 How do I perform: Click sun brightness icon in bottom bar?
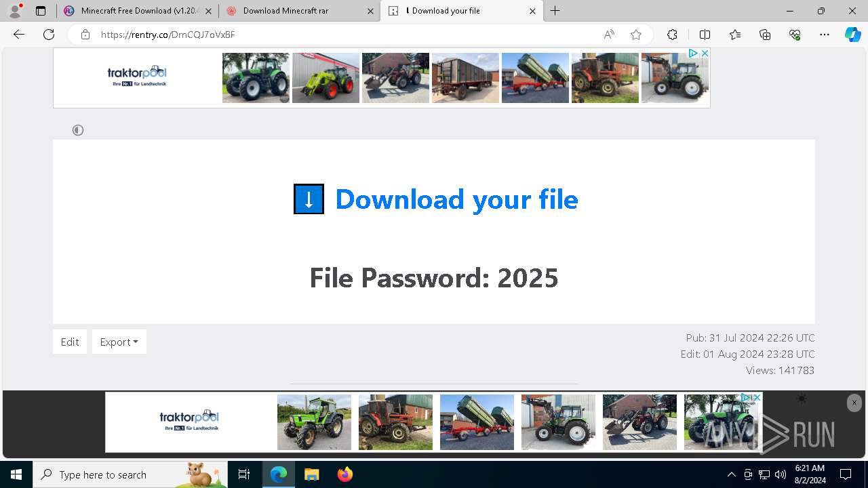pyautogui.click(x=802, y=399)
